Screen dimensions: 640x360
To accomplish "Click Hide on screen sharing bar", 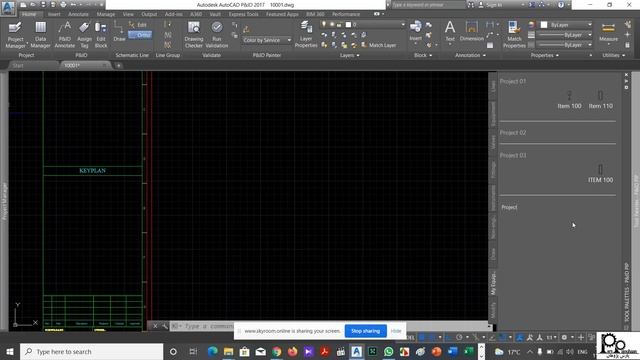I will tap(396, 331).
